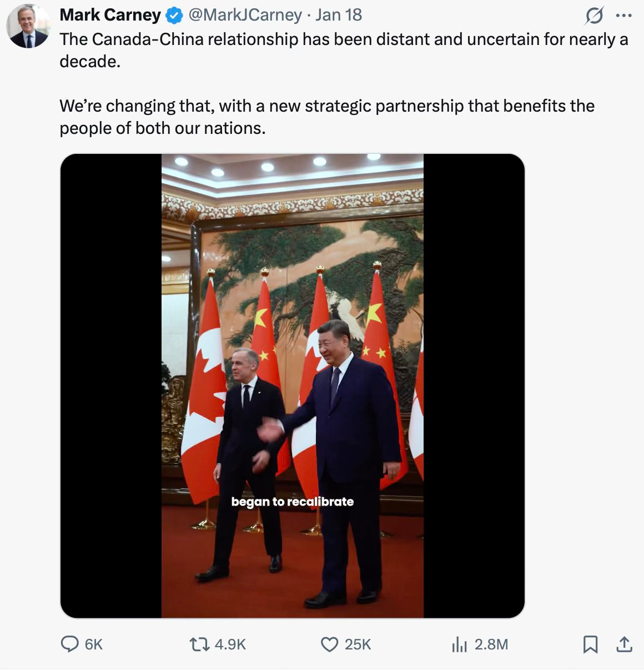
Task: Click the Grok explain-post icon
Action: [594, 17]
